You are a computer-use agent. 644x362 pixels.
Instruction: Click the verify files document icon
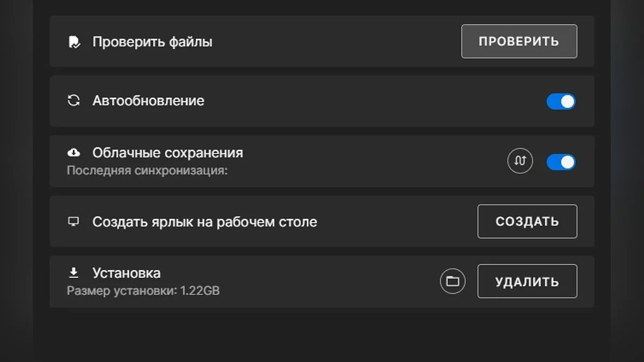pos(74,42)
